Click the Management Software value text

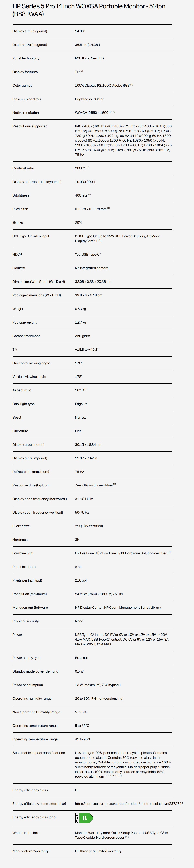[118, 608]
